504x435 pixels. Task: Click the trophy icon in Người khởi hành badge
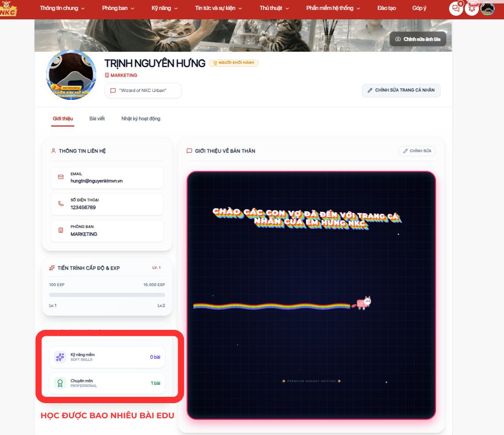(x=215, y=63)
